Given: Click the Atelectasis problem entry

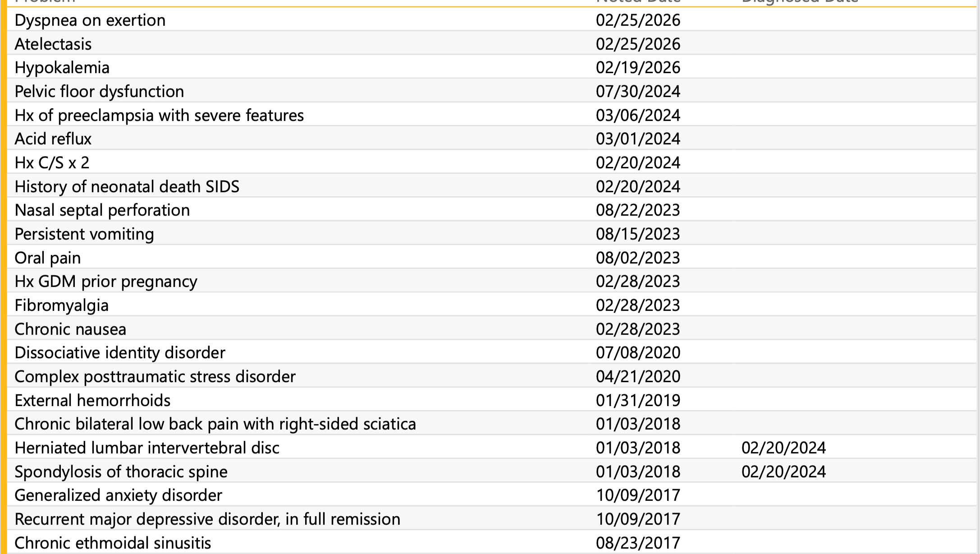Looking at the screenshot, I should coord(53,44).
